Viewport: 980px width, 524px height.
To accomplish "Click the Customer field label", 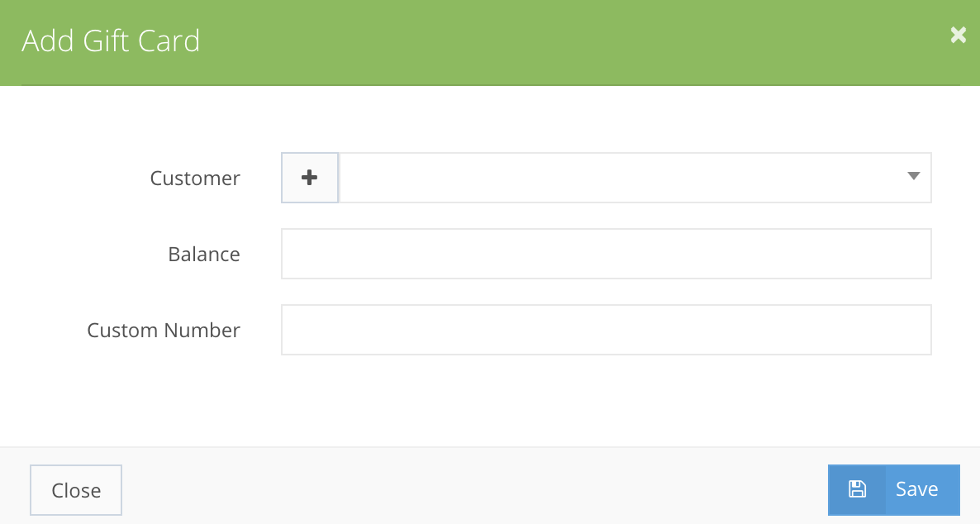I will (x=195, y=178).
